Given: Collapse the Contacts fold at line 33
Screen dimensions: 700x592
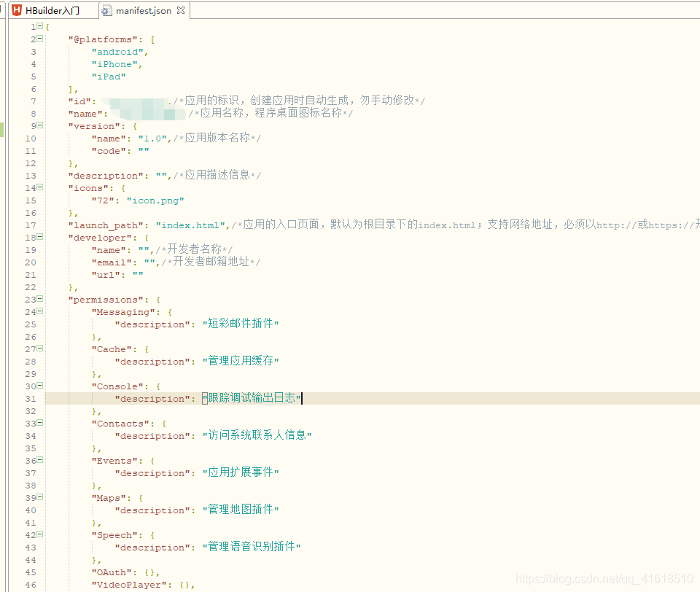Looking at the screenshot, I should click(x=40, y=423).
